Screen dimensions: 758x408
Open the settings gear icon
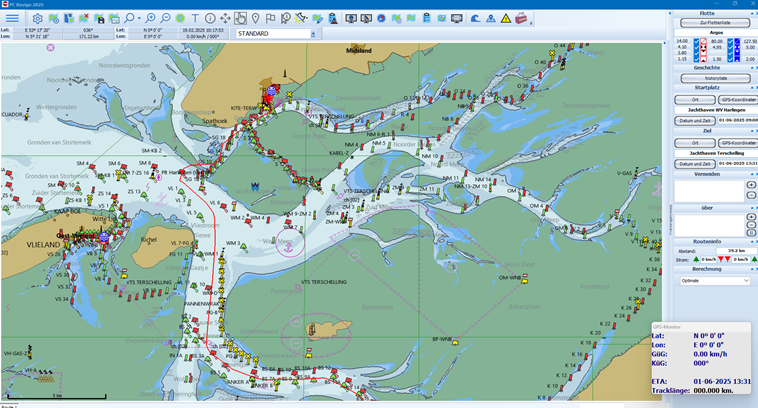click(x=37, y=18)
